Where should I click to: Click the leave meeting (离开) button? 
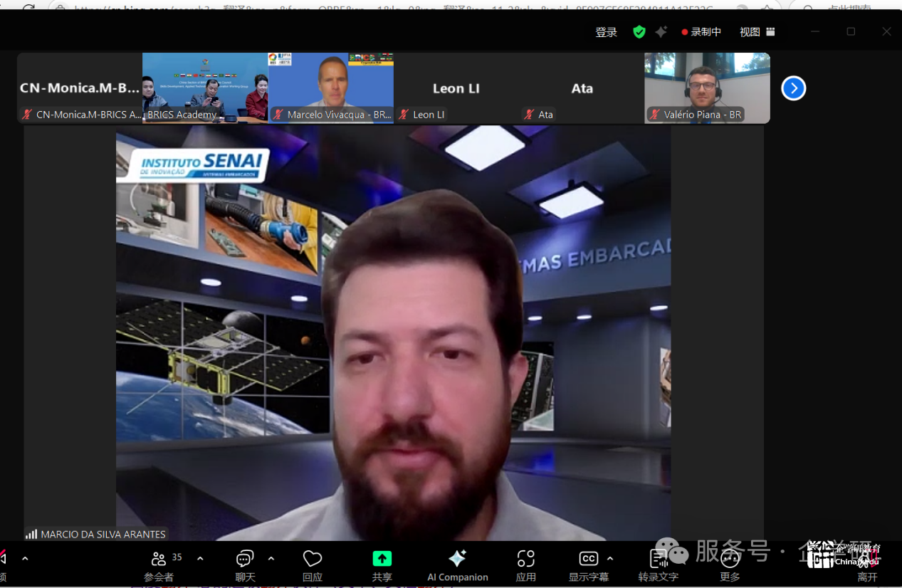point(867,567)
